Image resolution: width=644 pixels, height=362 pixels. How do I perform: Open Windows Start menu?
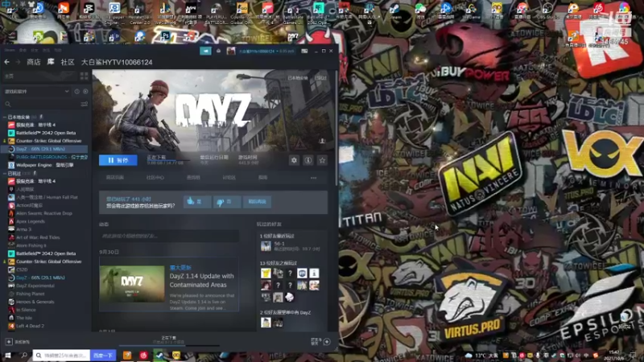point(7,355)
